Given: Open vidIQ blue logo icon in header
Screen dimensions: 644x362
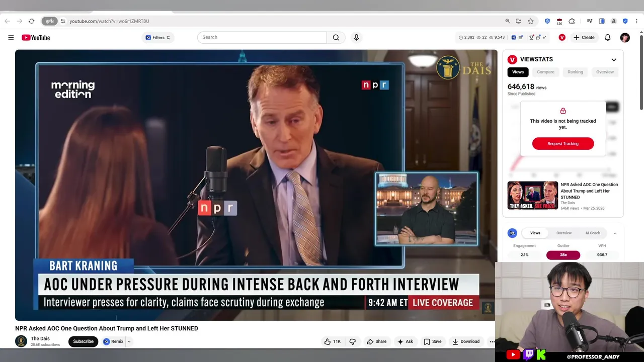Looking at the screenshot, I should click(x=514, y=38).
